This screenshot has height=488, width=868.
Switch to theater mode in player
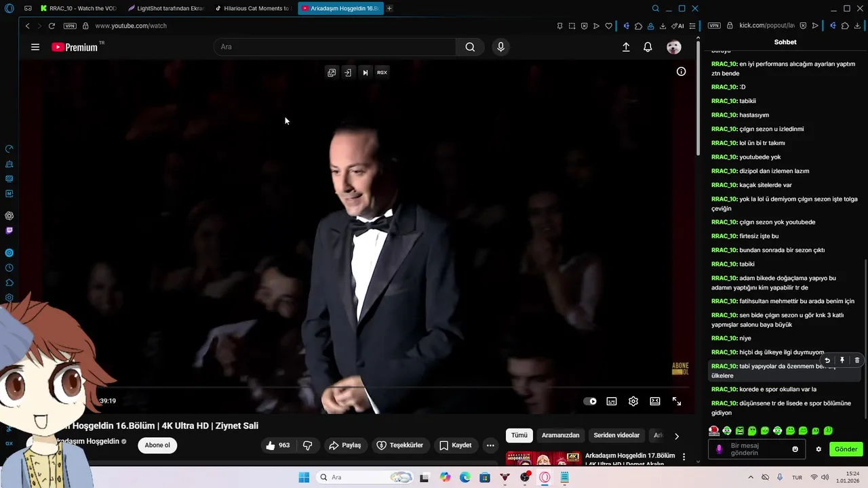click(655, 401)
